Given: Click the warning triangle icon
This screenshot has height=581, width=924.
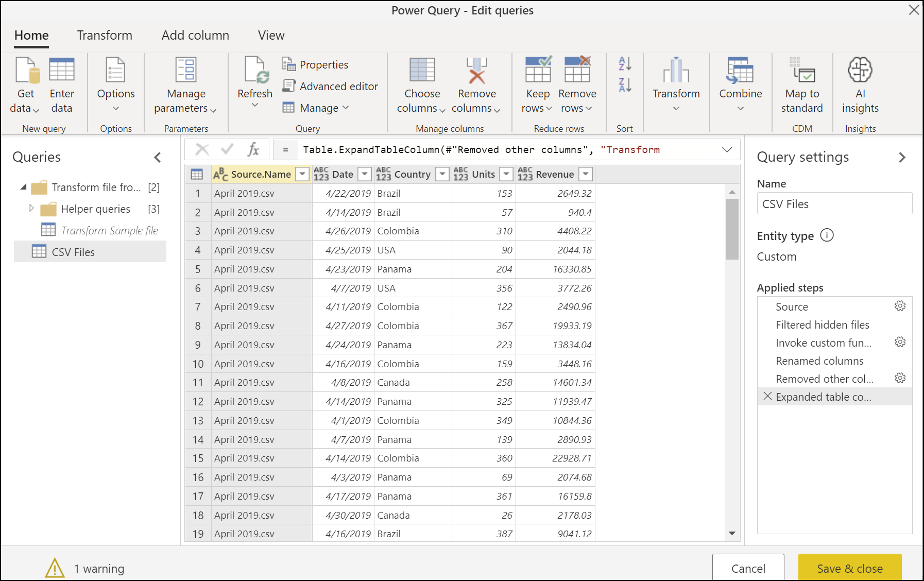Looking at the screenshot, I should 55,568.
